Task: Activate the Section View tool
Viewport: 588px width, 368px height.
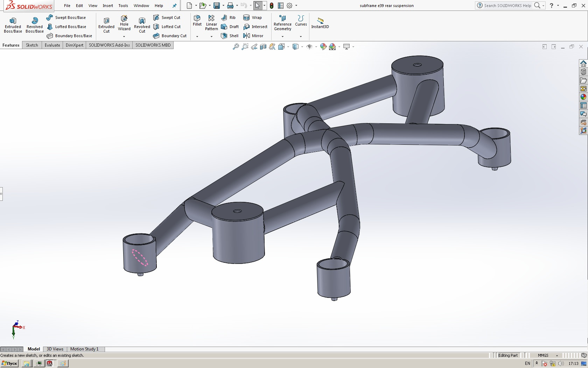Action: click(263, 47)
